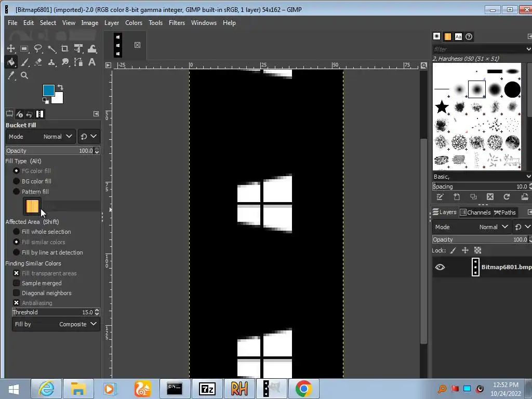Zoom image when window size changes

424,65
